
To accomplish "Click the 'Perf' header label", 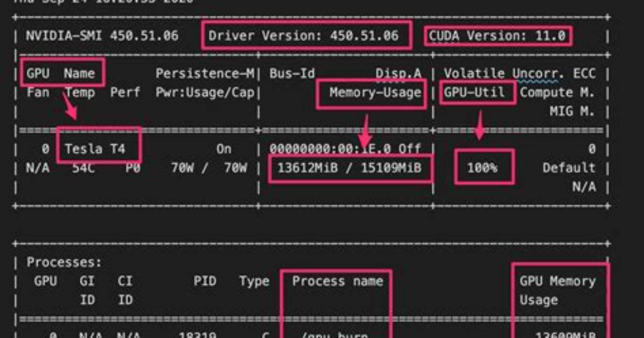I will click(x=125, y=93).
